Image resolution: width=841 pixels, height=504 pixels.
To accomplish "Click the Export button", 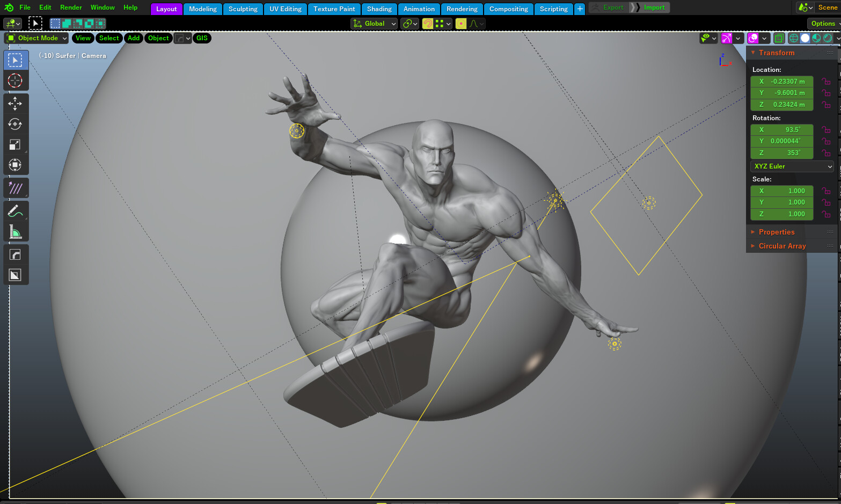I will point(609,8).
